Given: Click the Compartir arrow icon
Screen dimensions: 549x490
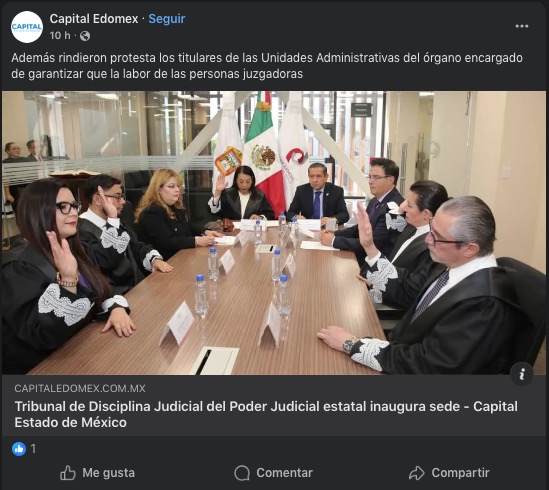Looking at the screenshot, I should click(417, 473).
